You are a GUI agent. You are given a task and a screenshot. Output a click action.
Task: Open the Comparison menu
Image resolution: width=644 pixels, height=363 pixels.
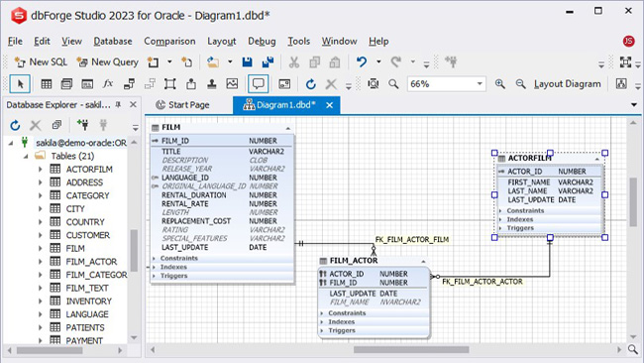click(169, 41)
